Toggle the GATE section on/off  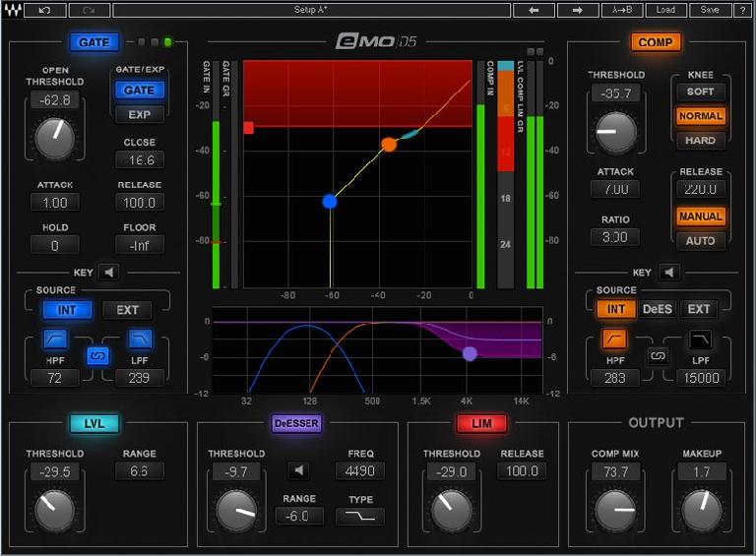coord(94,42)
